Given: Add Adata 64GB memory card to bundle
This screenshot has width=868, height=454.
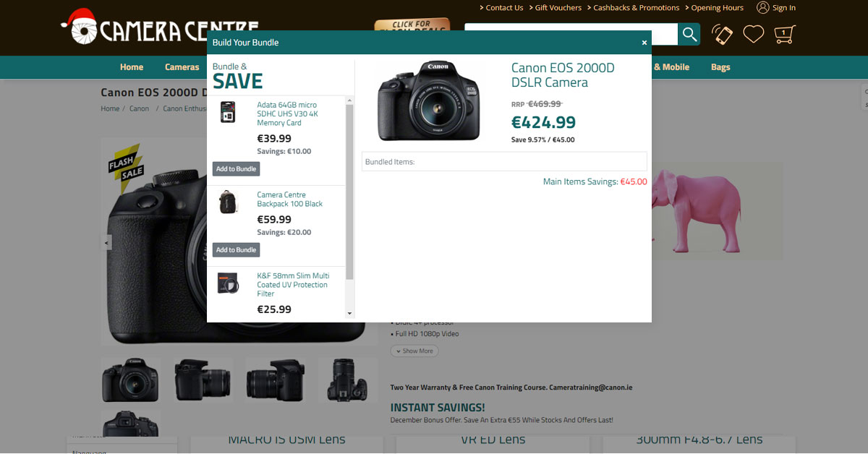Looking at the screenshot, I should click(x=237, y=168).
